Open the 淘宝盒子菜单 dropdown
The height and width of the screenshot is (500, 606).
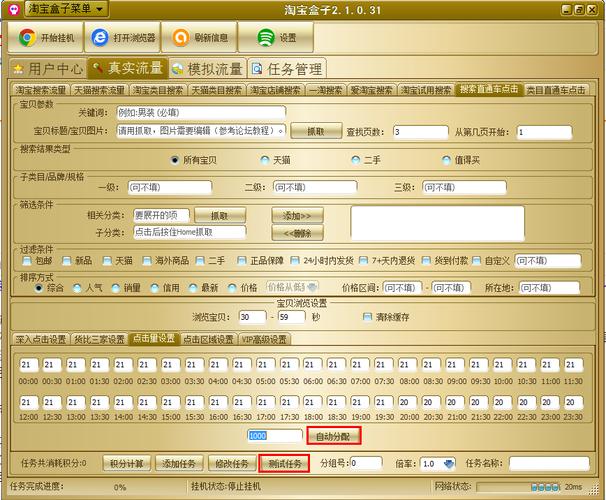66,9
